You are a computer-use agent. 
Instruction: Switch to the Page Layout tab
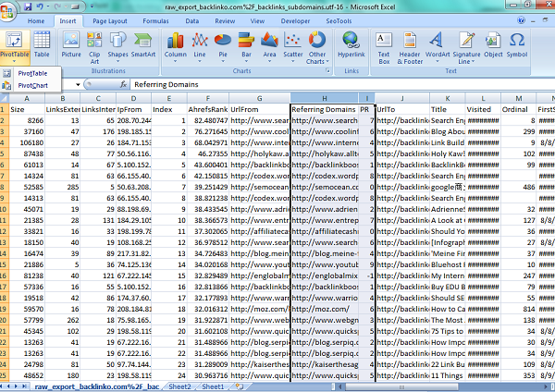pos(110,21)
